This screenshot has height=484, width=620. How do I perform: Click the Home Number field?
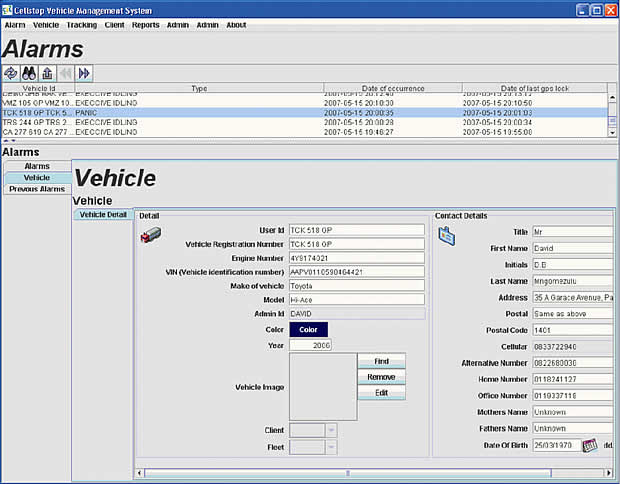[573, 379]
